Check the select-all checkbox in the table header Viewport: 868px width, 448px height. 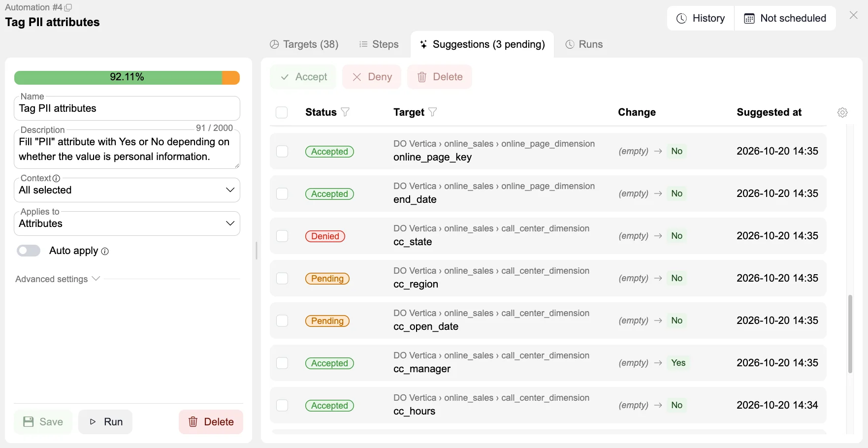point(282,112)
